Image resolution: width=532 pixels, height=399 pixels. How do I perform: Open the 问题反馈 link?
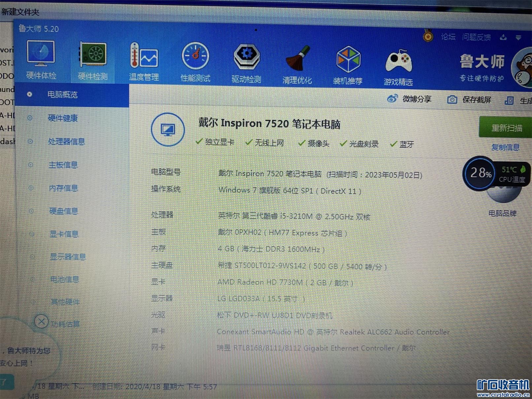tap(476, 37)
